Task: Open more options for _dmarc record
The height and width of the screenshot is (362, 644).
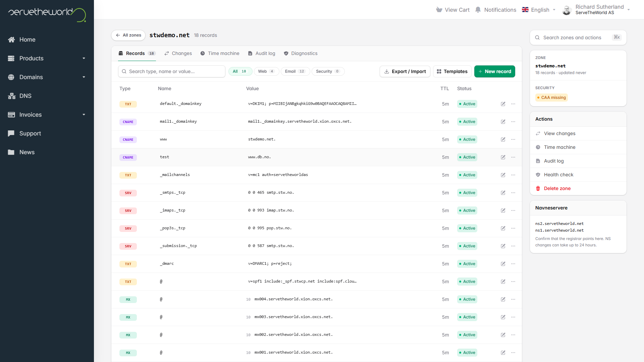Action: (513, 264)
